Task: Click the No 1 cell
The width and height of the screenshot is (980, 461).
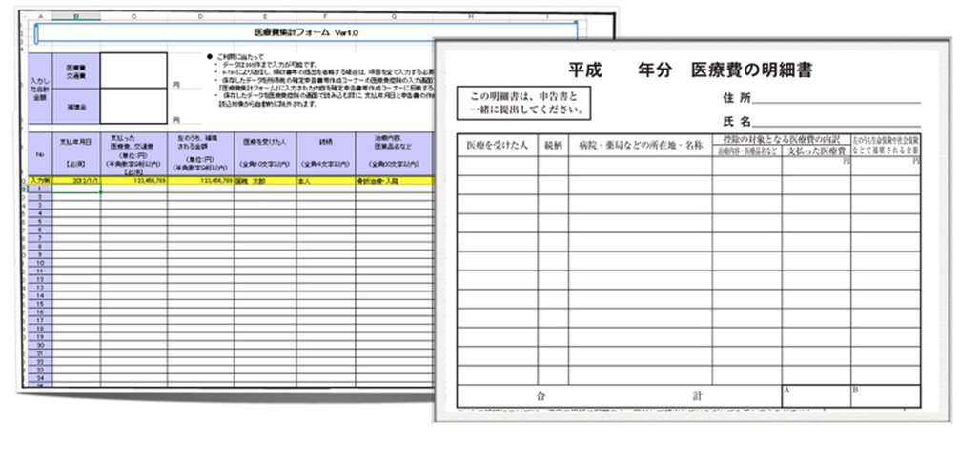Action: [40, 188]
